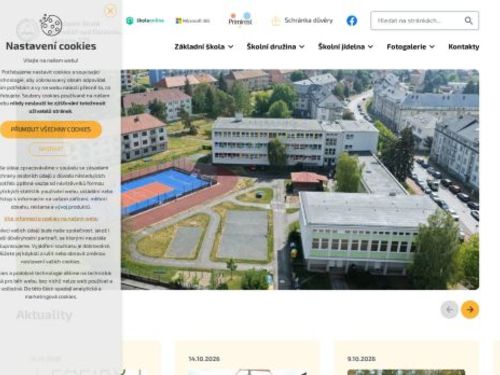
Task: Click the cookie icon above Nastavení cookies
Action: click(51, 25)
